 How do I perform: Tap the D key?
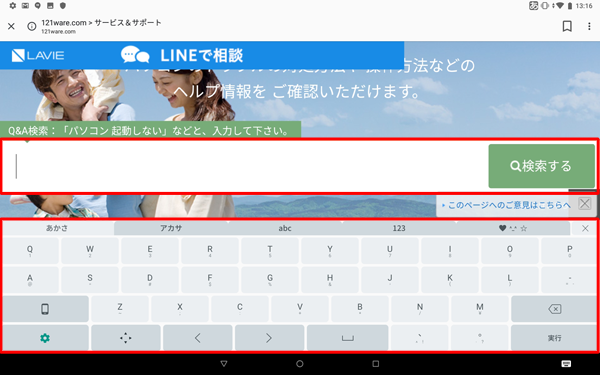(150, 280)
